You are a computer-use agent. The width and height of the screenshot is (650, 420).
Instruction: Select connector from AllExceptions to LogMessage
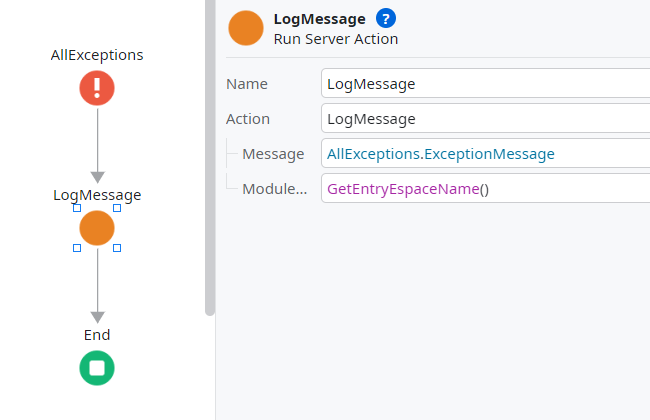click(x=97, y=140)
